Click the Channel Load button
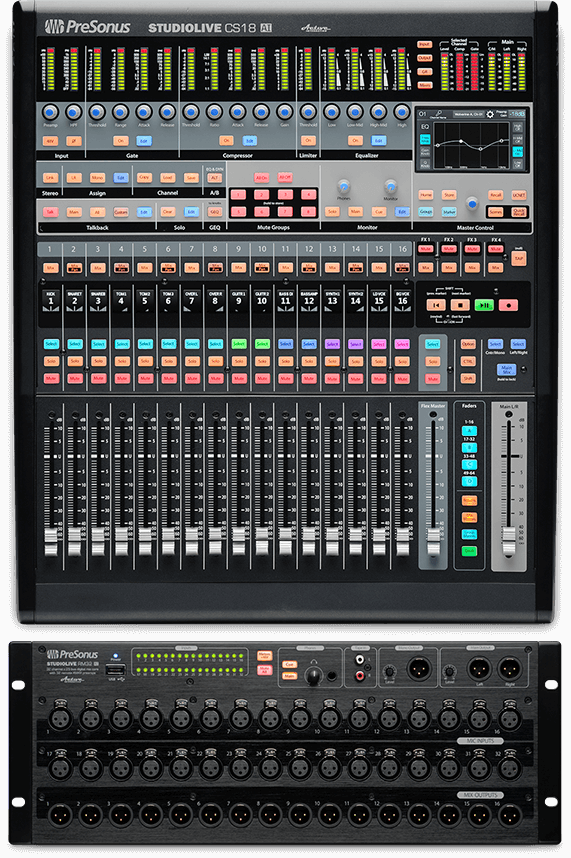571x858 pixels. click(167, 178)
